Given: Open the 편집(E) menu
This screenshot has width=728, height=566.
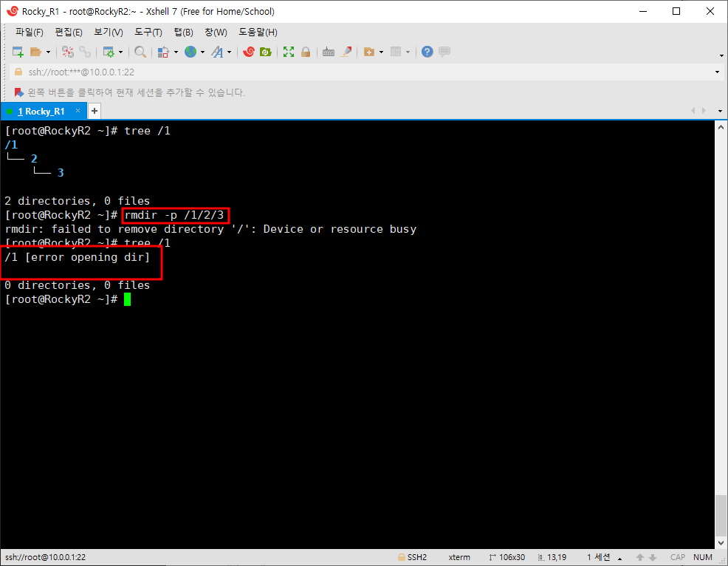Looking at the screenshot, I should coord(69,32).
